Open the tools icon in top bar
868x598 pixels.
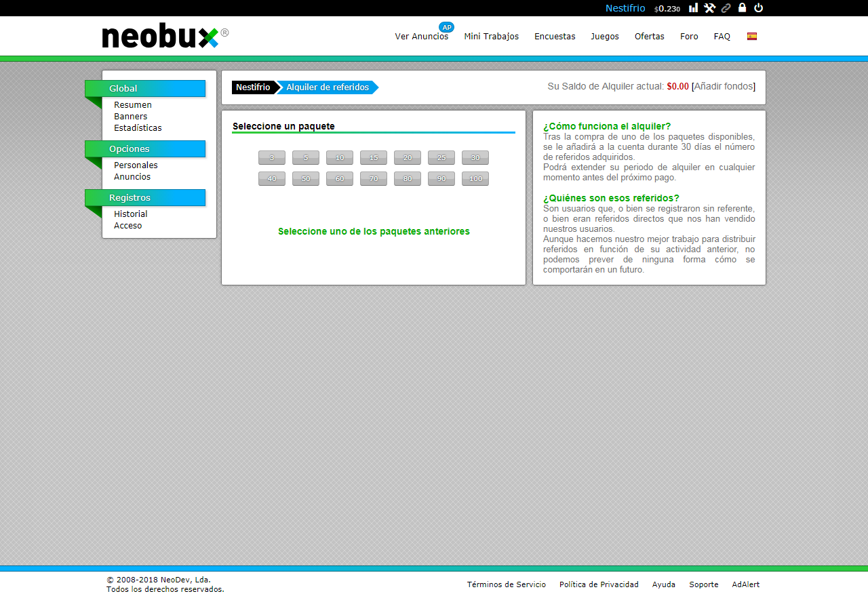709,8
